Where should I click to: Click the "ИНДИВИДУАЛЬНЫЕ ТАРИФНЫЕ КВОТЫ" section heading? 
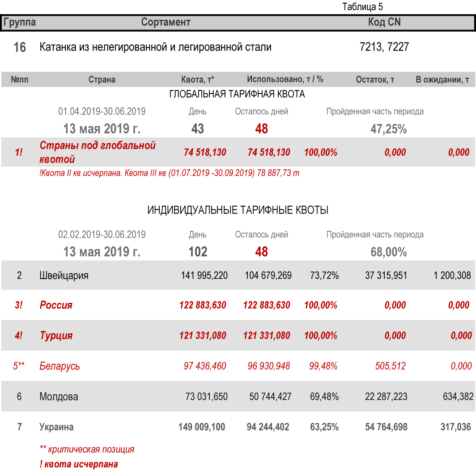[238, 210]
